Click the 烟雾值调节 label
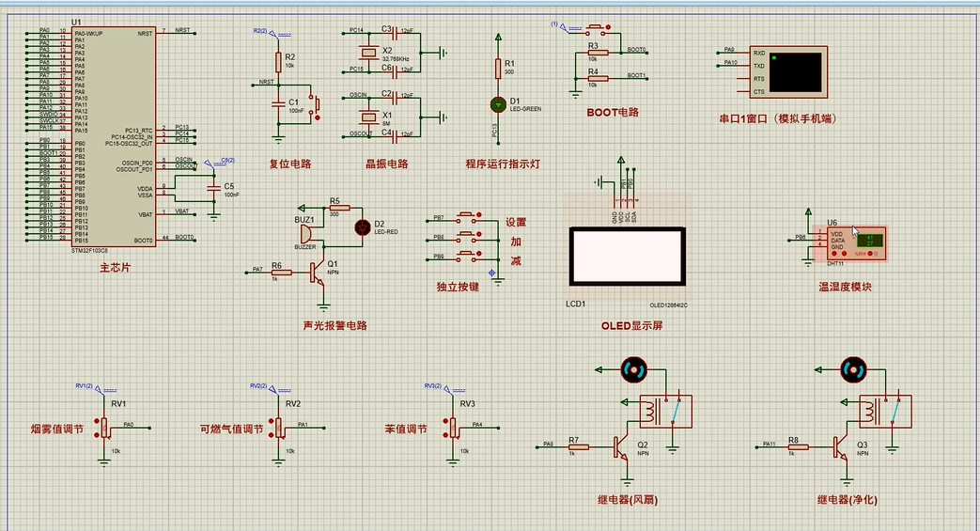 pyautogui.click(x=57, y=429)
